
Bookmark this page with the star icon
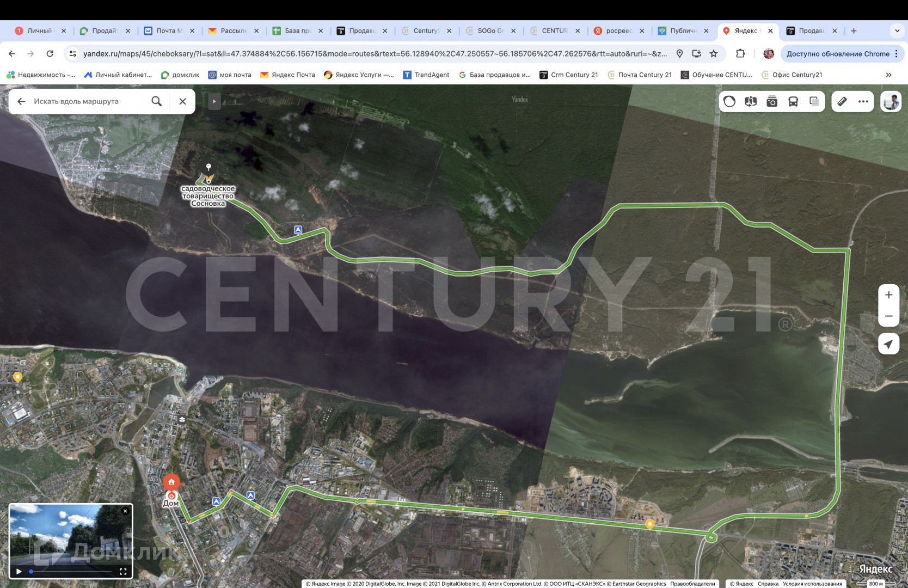click(714, 53)
